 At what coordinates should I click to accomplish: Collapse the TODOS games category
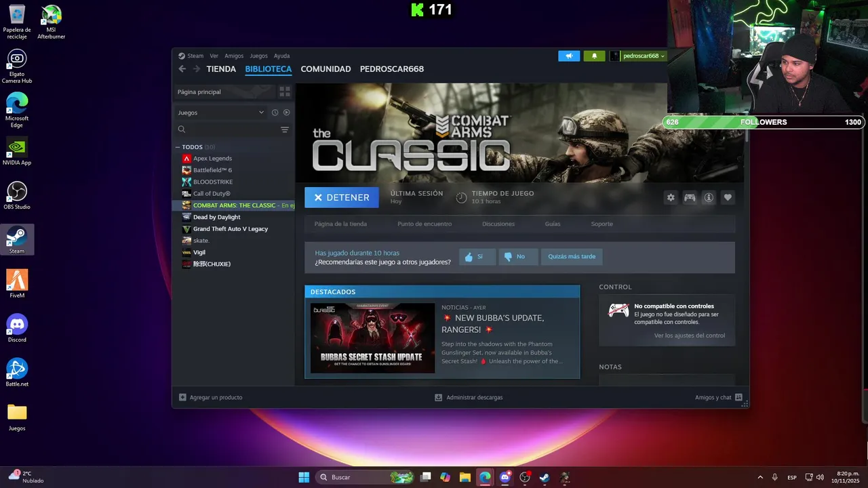pos(178,147)
